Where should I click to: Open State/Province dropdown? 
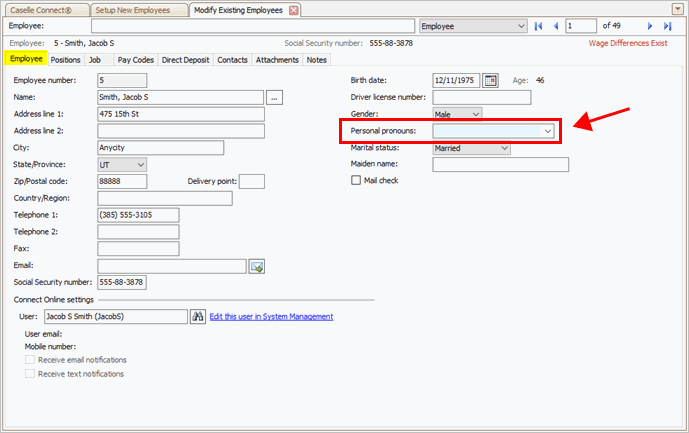[139, 164]
